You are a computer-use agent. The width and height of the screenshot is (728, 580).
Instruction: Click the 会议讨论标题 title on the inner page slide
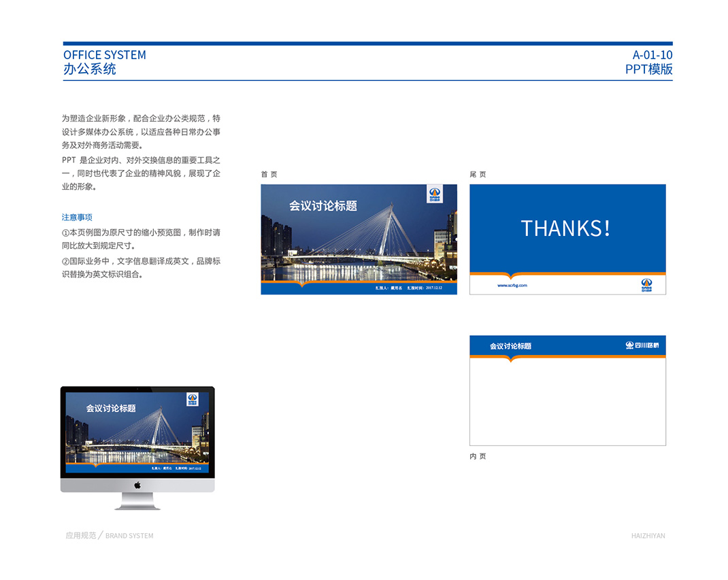[x=510, y=346]
